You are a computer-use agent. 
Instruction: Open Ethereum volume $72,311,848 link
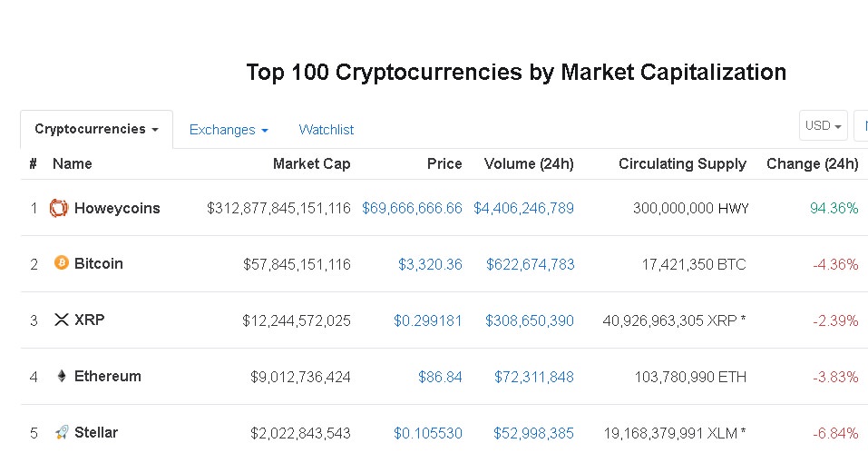[x=533, y=377]
